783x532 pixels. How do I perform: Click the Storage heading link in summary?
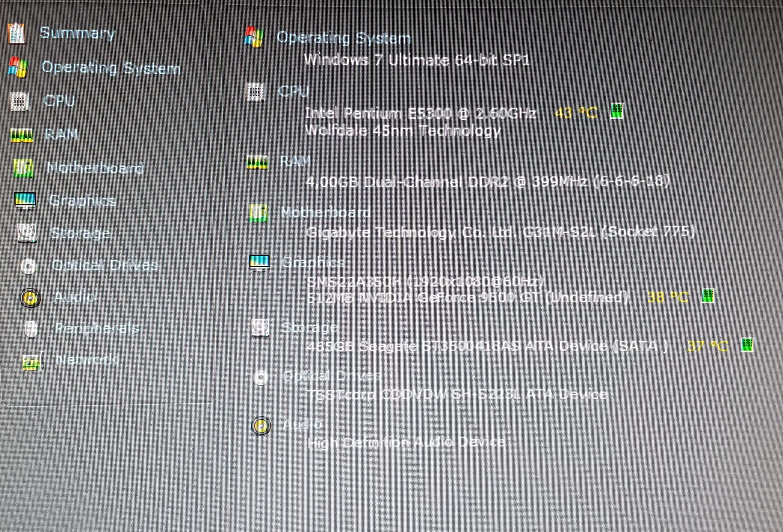(310, 328)
